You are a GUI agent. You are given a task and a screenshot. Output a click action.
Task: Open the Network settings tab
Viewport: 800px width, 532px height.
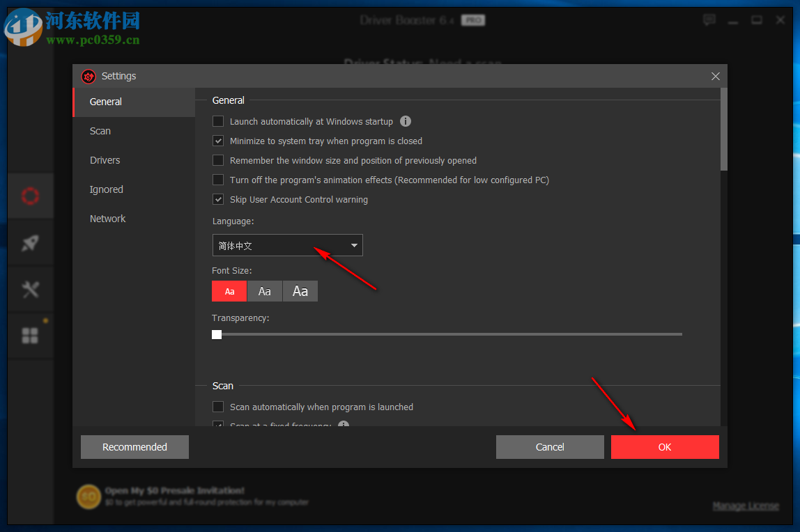pyautogui.click(x=134, y=219)
